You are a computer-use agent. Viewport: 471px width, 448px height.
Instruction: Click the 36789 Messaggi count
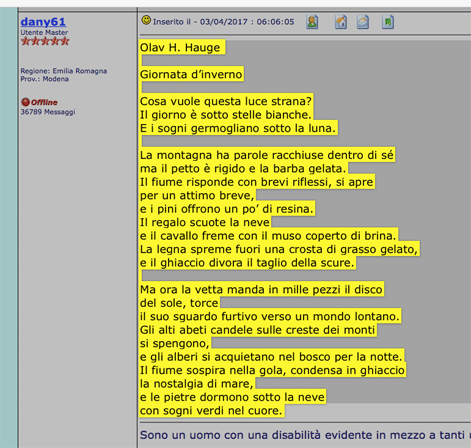pyautogui.click(x=48, y=112)
